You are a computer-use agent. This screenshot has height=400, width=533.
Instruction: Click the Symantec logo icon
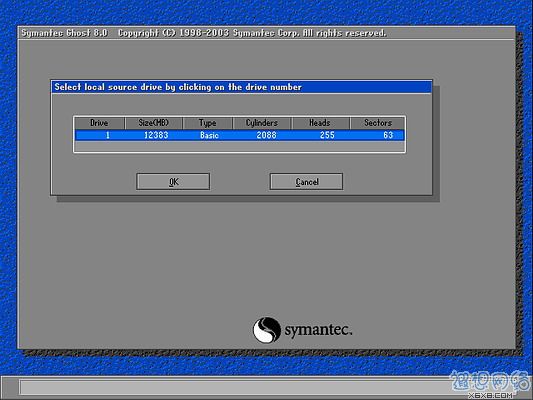(267, 330)
